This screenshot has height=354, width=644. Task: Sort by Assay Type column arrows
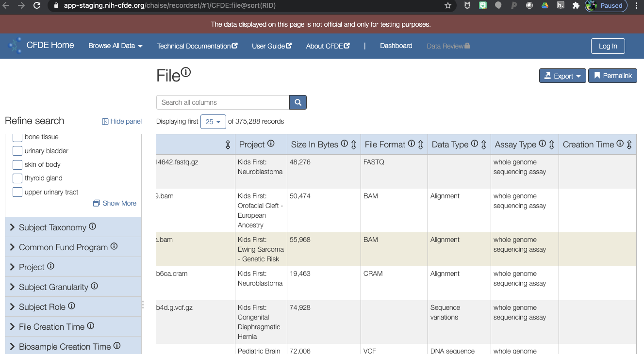pyautogui.click(x=552, y=145)
